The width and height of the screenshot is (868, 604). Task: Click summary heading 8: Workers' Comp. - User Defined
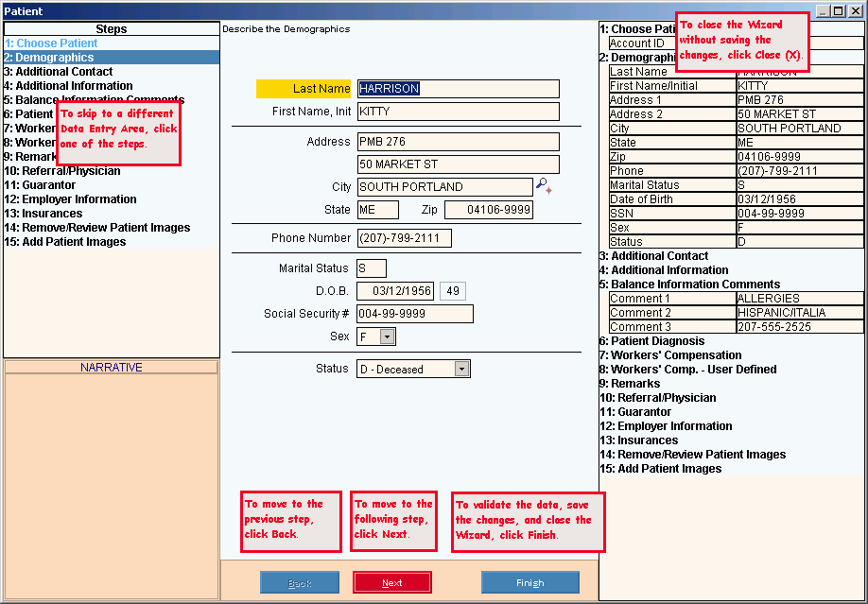(688, 370)
